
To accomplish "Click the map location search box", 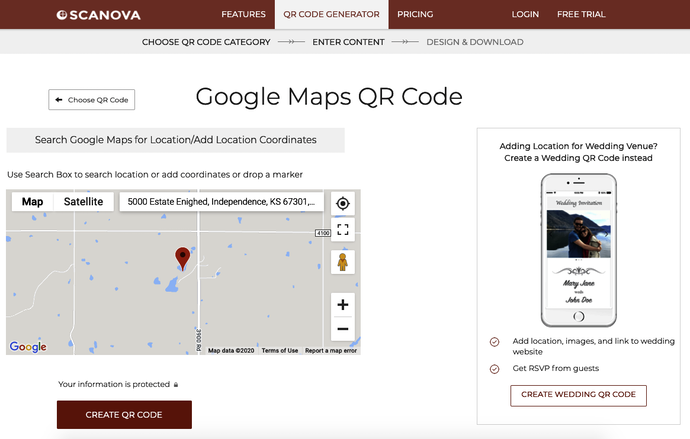I will (221, 202).
